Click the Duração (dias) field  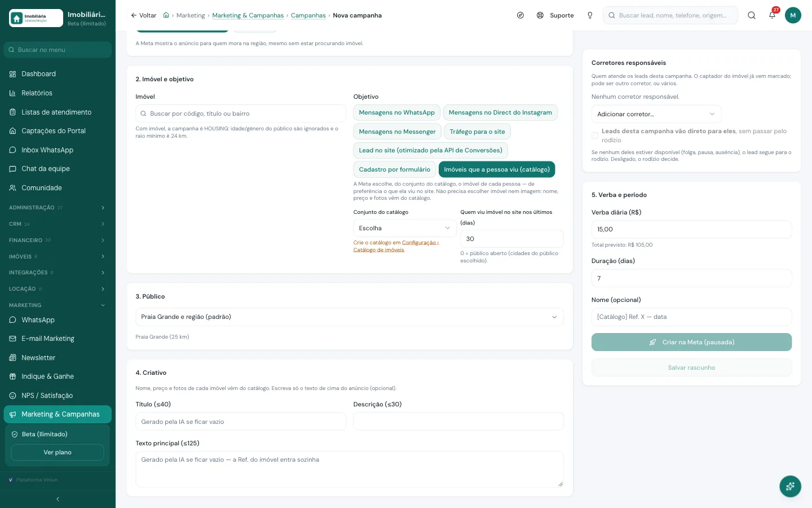click(691, 278)
